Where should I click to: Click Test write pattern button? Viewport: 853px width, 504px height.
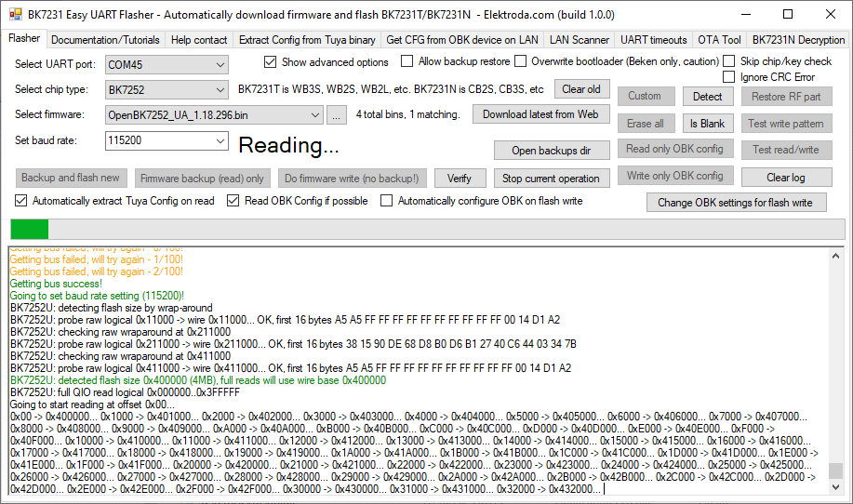click(x=786, y=124)
